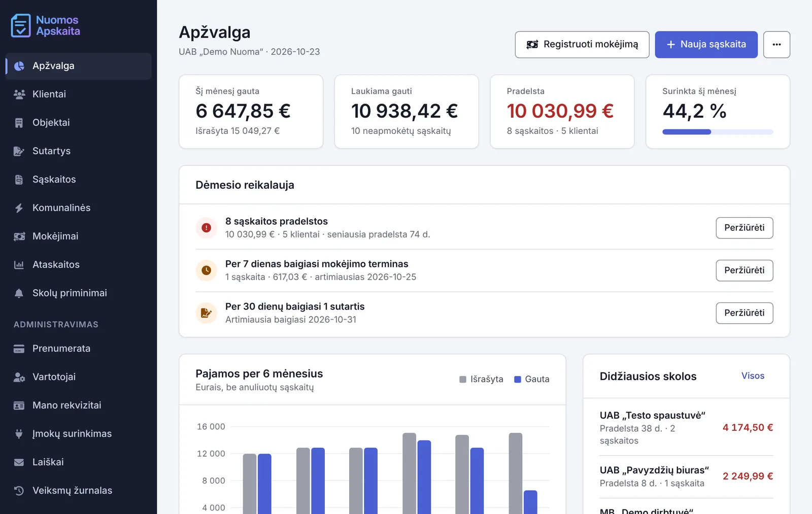Click the expiring contract alert icon
This screenshot has height=514, width=812.
pos(207,313)
